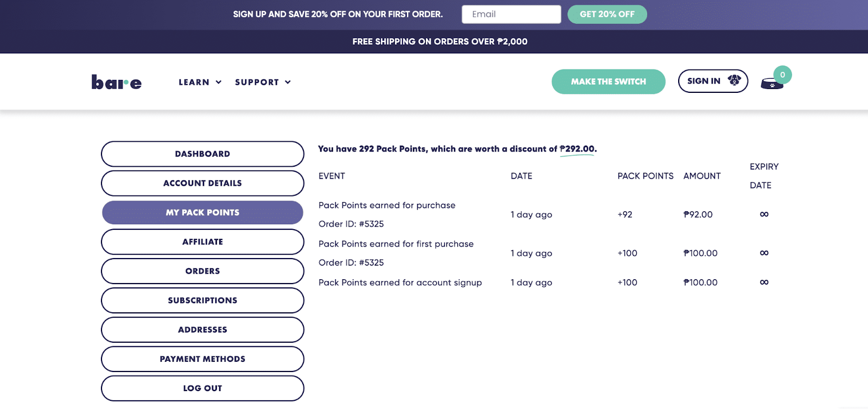Open Subscriptions in account menu
This screenshot has height=409, width=868.
point(202,300)
